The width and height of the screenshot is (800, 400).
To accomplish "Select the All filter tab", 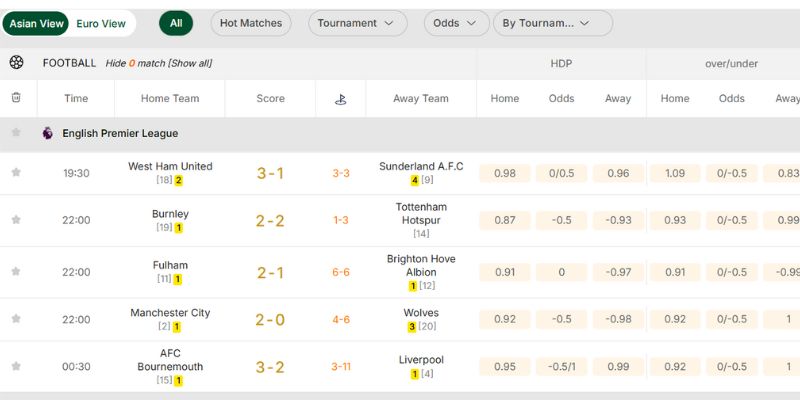I will pyautogui.click(x=176, y=23).
